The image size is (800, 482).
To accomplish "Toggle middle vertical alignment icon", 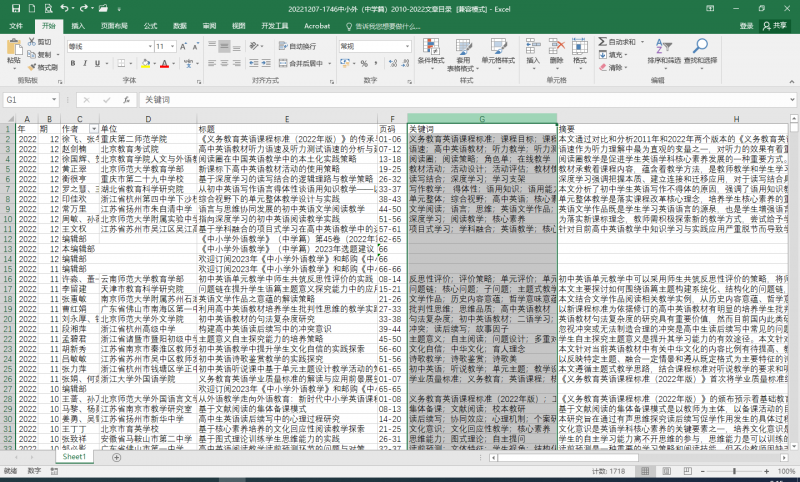I will (224, 46).
